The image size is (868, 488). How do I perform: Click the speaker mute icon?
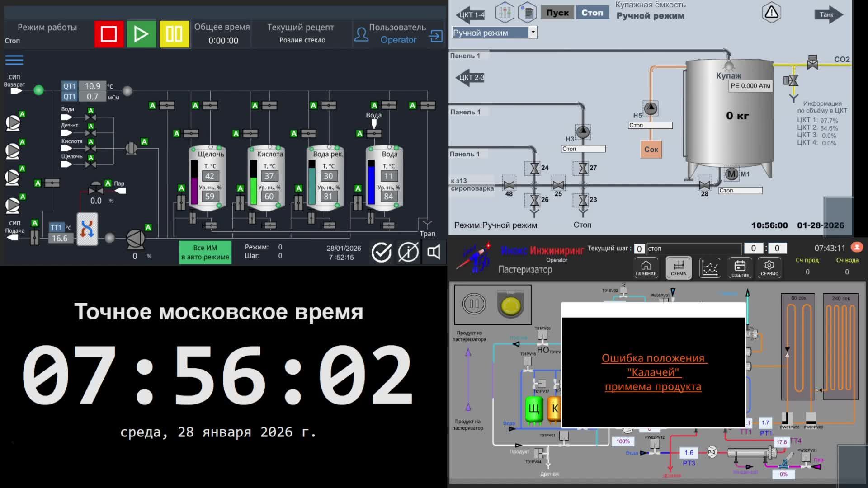[x=434, y=252]
